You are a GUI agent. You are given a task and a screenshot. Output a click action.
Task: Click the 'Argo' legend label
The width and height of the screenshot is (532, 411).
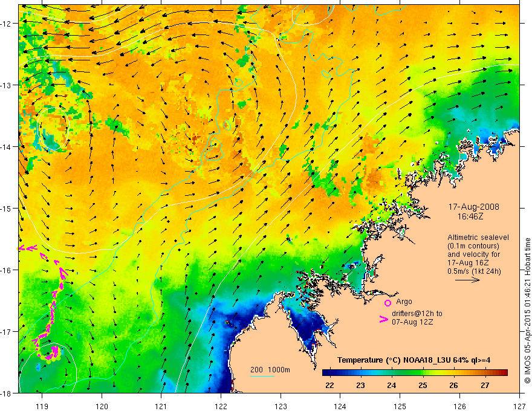click(x=404, y=302)
